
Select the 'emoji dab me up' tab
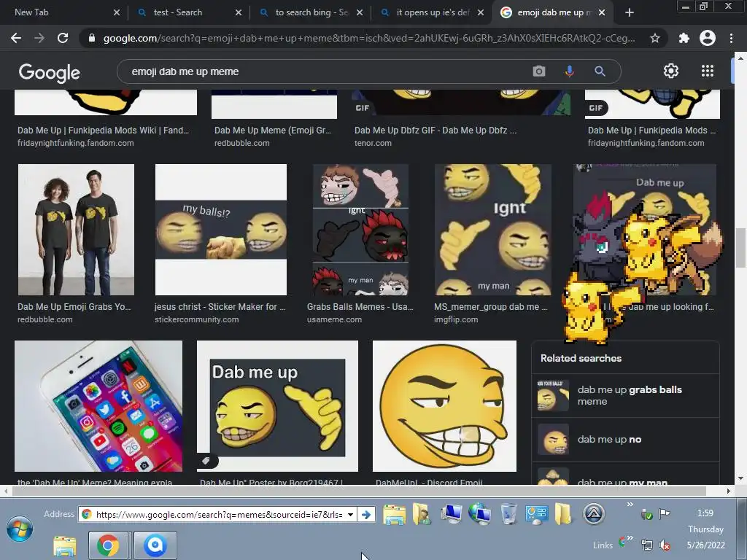[554, 12]
